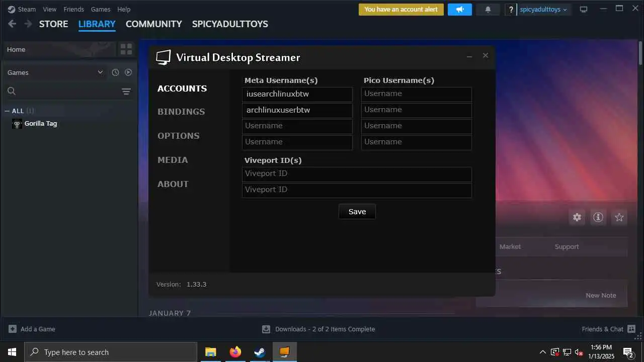Open the Help menu
The height and width of the screenshot is (362, 644).
[x=124, y=9]
